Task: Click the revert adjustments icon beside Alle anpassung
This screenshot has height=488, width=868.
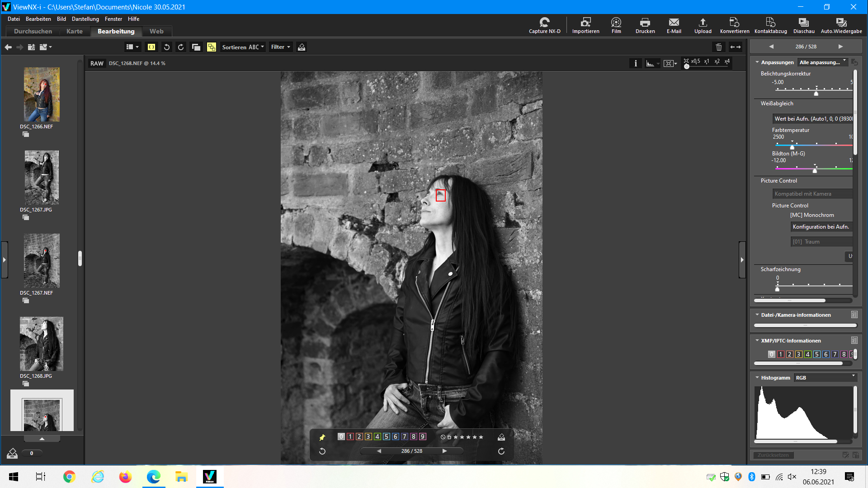Action: tap(854, 62)
